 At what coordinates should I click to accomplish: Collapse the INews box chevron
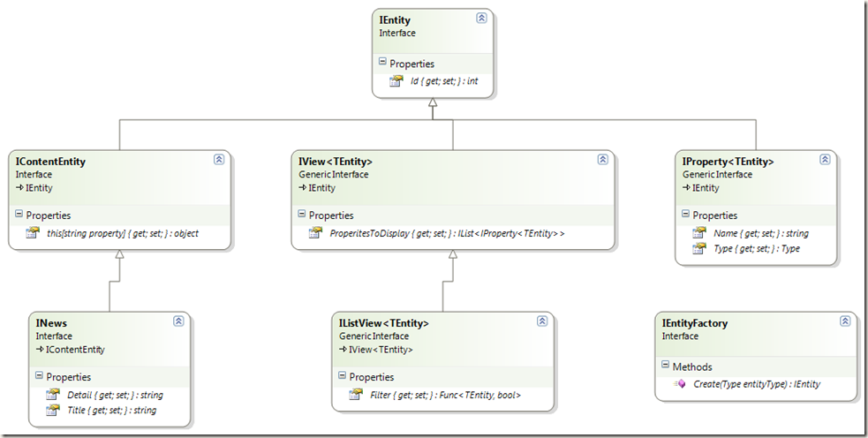(178, 321)
